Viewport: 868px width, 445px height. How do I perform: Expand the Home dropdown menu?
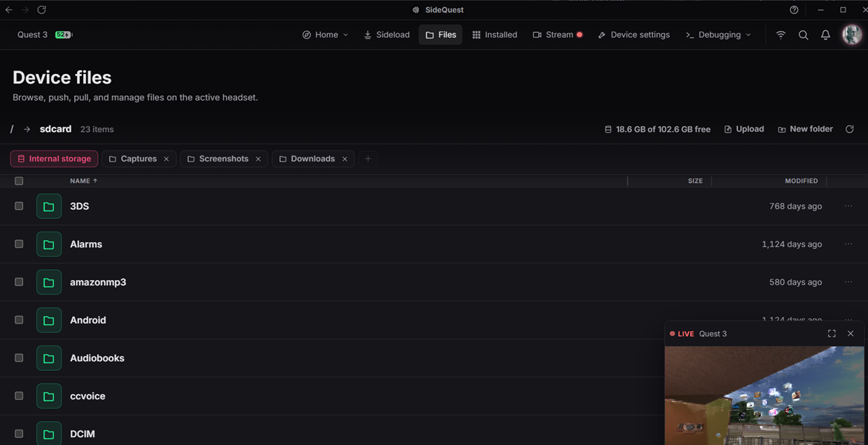(325, 35)
